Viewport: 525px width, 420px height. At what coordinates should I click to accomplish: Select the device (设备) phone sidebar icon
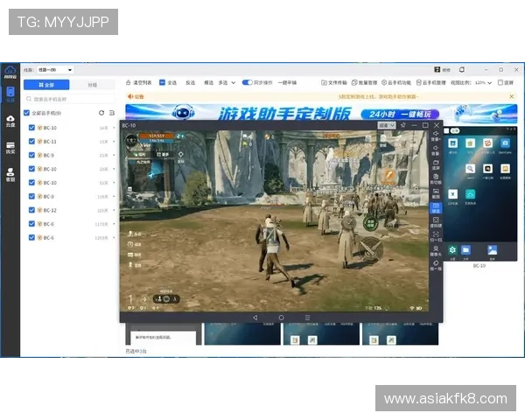pyautogui.click(x=10, y=94)
